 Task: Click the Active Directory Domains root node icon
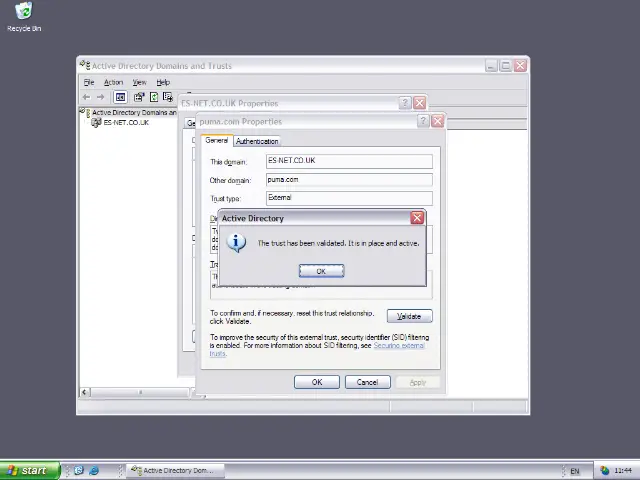[85, 111]
